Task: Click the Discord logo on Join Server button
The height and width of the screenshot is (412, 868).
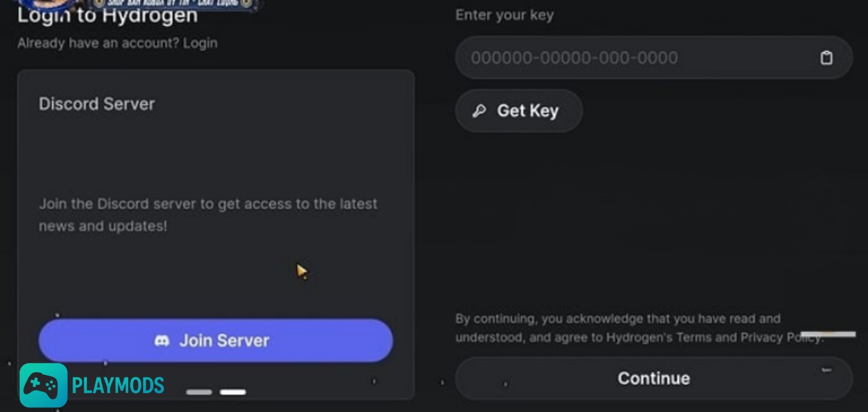Action: pyautogui.click(x=162, y=341)
